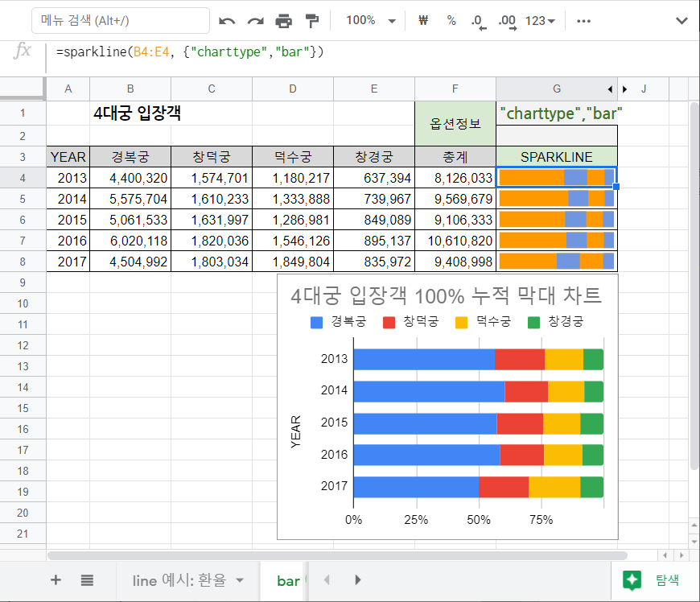This screenshot has width=700, height=602.
Task: Apply the ₩ currency format
Action: coord(423,21)
